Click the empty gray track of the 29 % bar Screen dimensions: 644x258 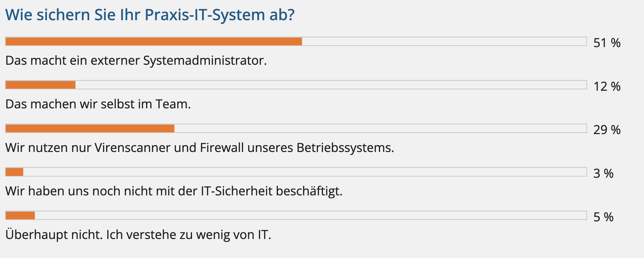tap(380, 128)
